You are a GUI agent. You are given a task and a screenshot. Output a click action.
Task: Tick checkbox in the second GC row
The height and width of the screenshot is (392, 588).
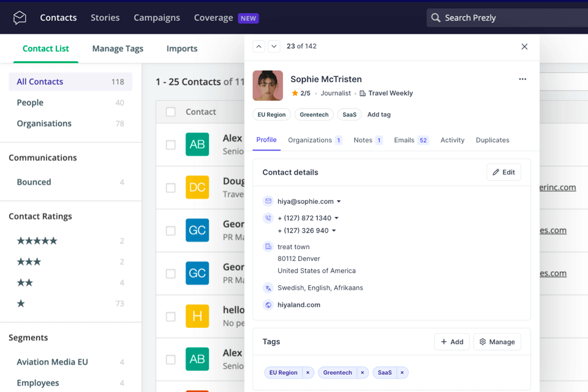(171, 273)
